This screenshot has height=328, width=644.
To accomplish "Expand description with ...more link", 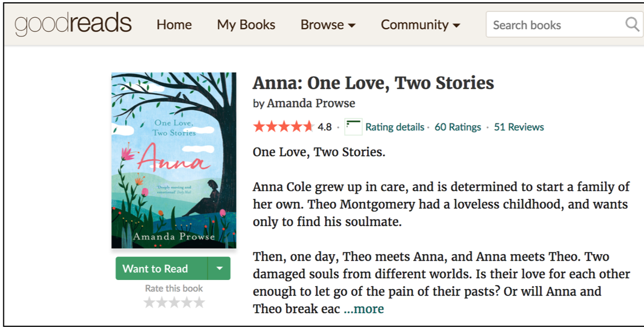I will 364,309.
